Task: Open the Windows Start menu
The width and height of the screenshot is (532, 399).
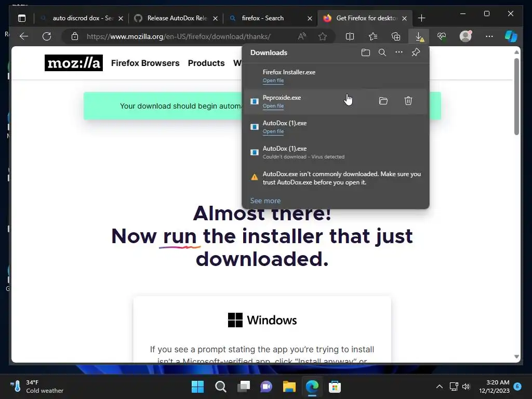Action: click(x=198, y=387)
